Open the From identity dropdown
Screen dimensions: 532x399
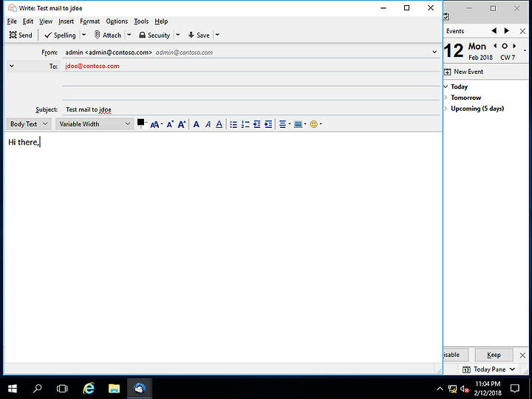pyautogui.click(x=434, y=52)
